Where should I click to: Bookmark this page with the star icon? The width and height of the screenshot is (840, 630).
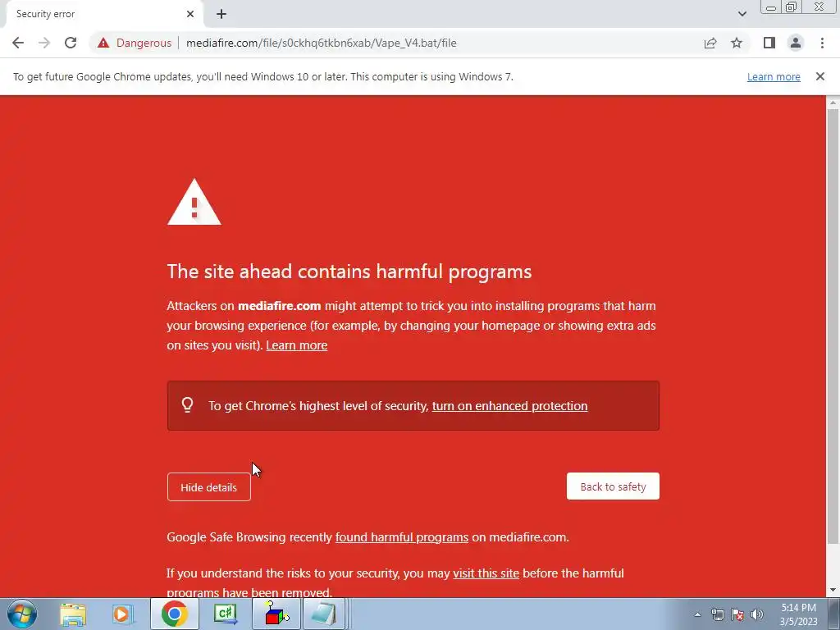pos(737,43)
